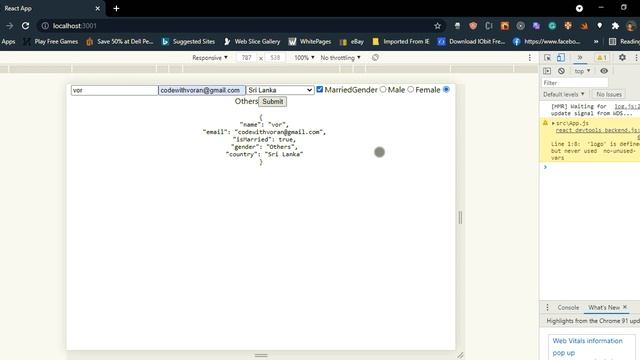Open the eBay bookmark
The width and height of the screenshot is (640, 360).
351,41
